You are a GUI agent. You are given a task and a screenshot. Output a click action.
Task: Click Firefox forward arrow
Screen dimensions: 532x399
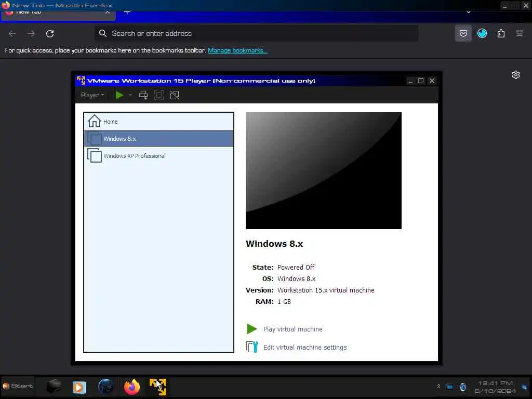pos(31,34)
